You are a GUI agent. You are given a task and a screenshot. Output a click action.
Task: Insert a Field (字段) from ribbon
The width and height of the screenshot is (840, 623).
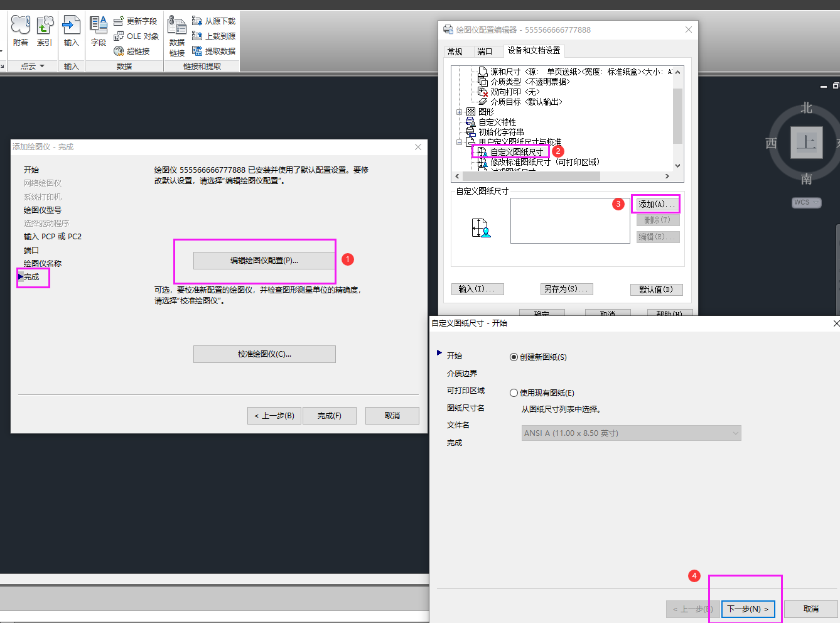point(99,31)
